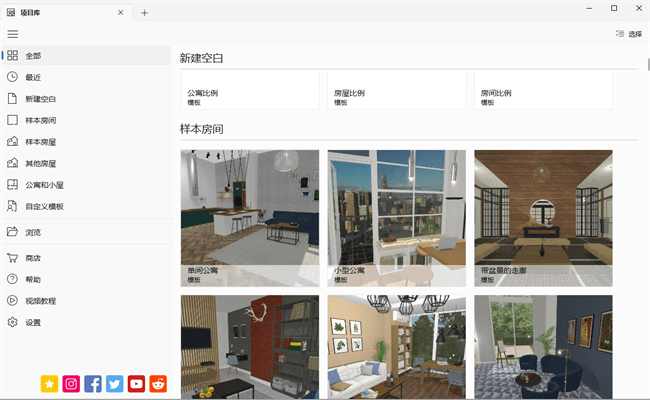The image size is (650, 400).
Task: Click the 新建空白 document icon
Action: click(12, 99)
